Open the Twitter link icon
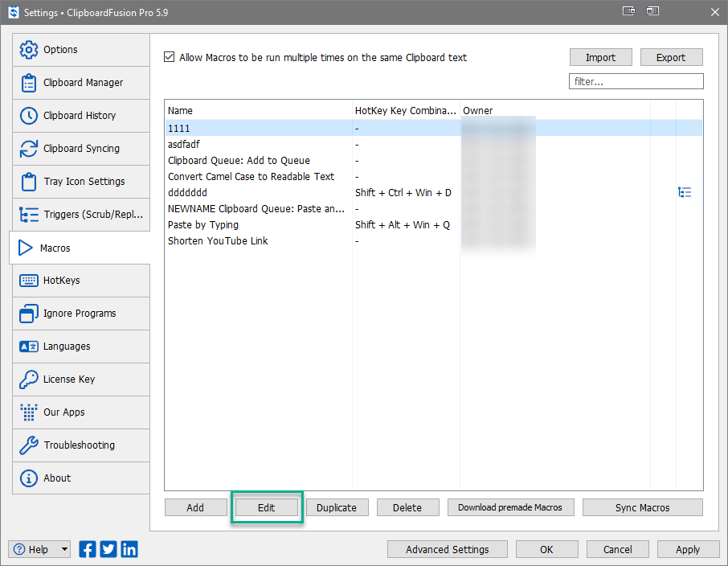 108,549
